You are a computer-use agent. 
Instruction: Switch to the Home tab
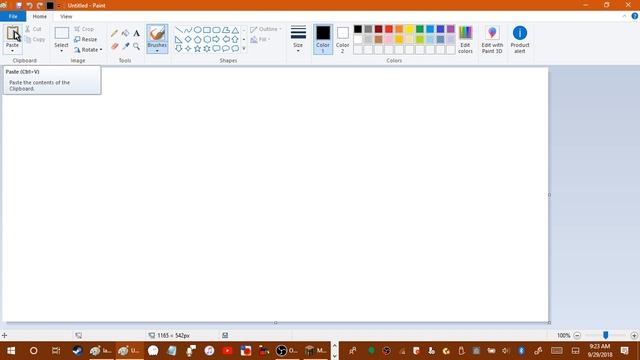pyautogui.click(x=40, y=16)
